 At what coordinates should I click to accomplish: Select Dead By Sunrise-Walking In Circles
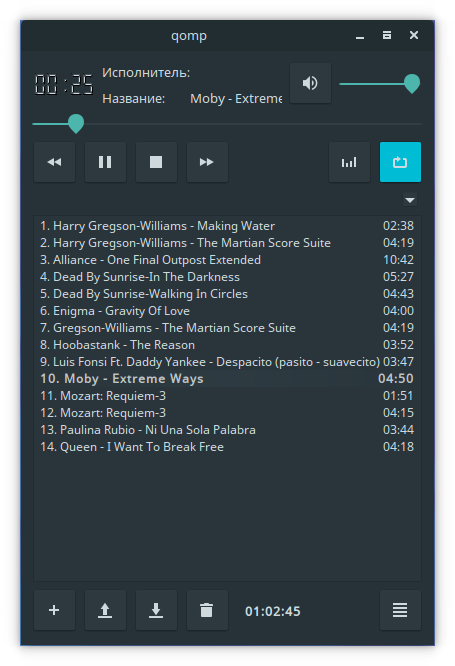227,293
